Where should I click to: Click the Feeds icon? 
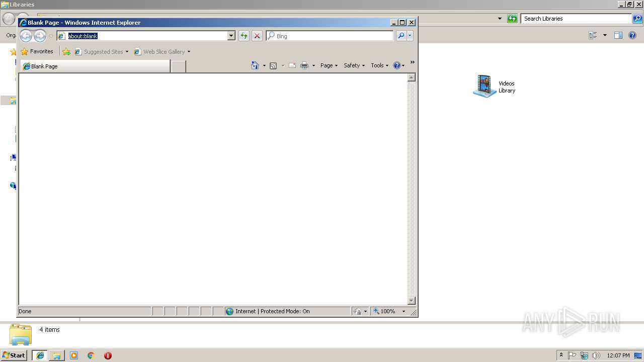(273, 65)
